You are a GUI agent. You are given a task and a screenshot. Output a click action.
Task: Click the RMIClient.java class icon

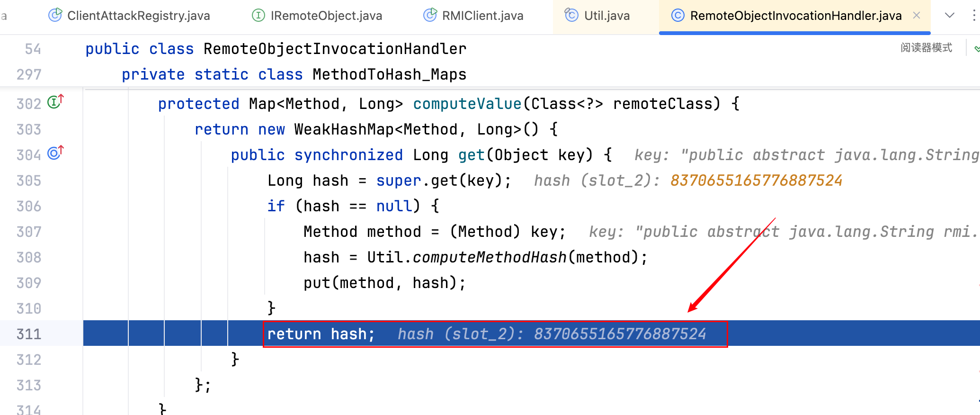pyautogui.click(x=430, y=16)
